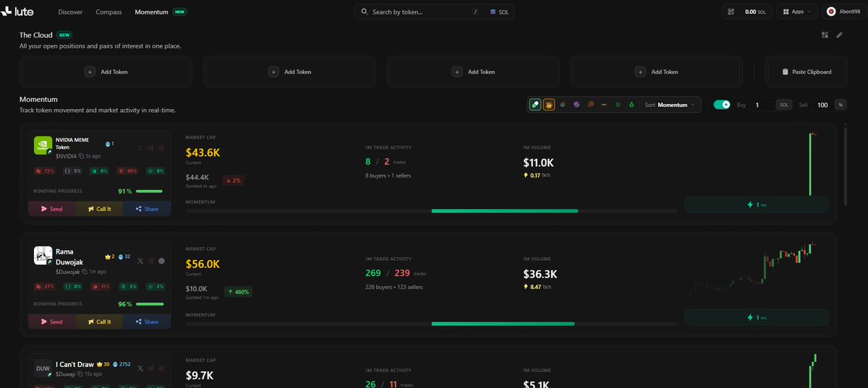Click the 27% red stat badge on Duwojak card
The height and width of the screenshot is (388, 868).
click(45, 287)
